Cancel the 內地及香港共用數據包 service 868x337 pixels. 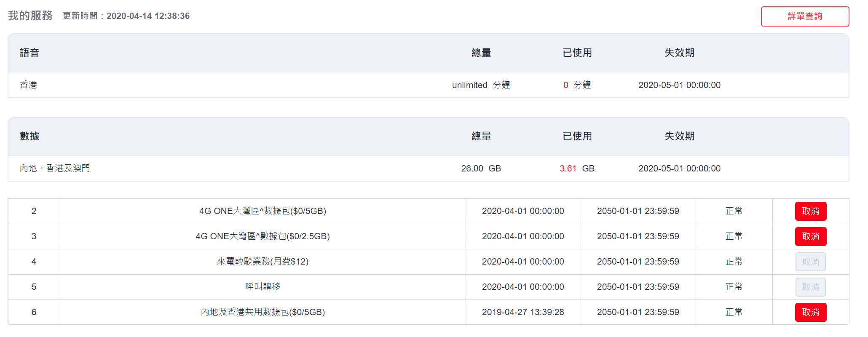click(x=810, y=312)
